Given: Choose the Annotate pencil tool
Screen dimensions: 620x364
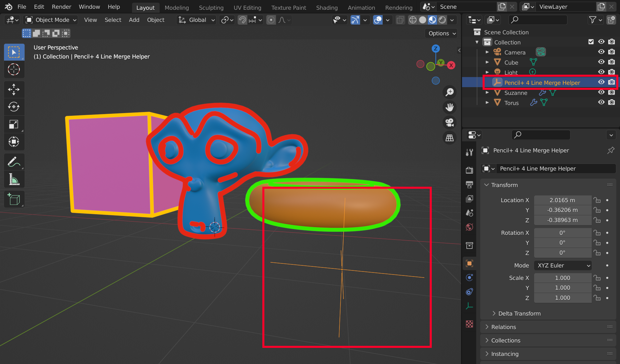Looking at the screenshot, I should point(14,162).
